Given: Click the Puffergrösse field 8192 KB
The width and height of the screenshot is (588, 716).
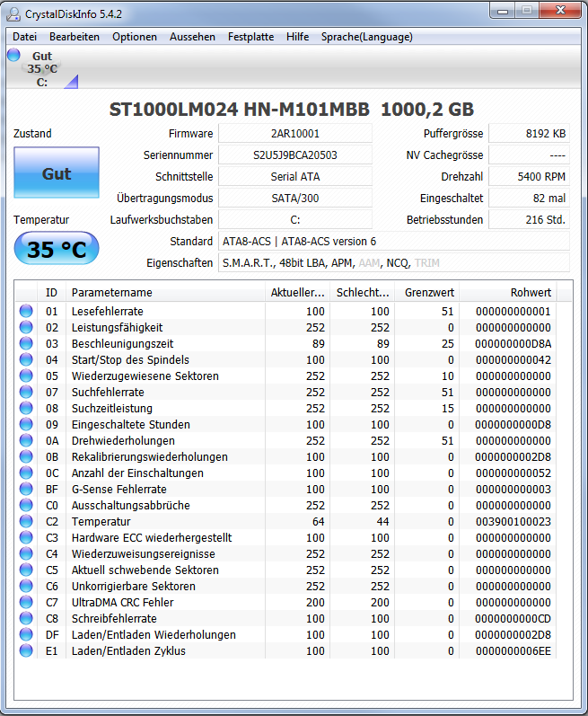Looking at the screenshot, I should [529, 133].
